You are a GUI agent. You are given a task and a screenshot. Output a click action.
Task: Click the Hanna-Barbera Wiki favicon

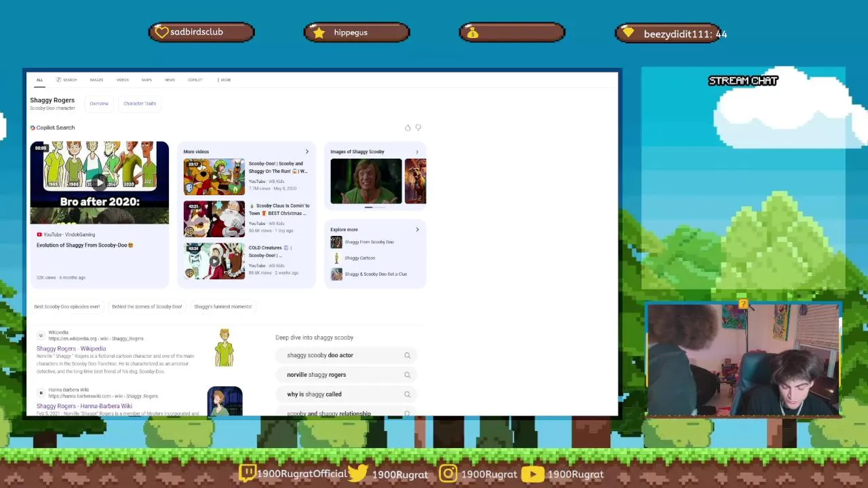(x=41, y=392)
